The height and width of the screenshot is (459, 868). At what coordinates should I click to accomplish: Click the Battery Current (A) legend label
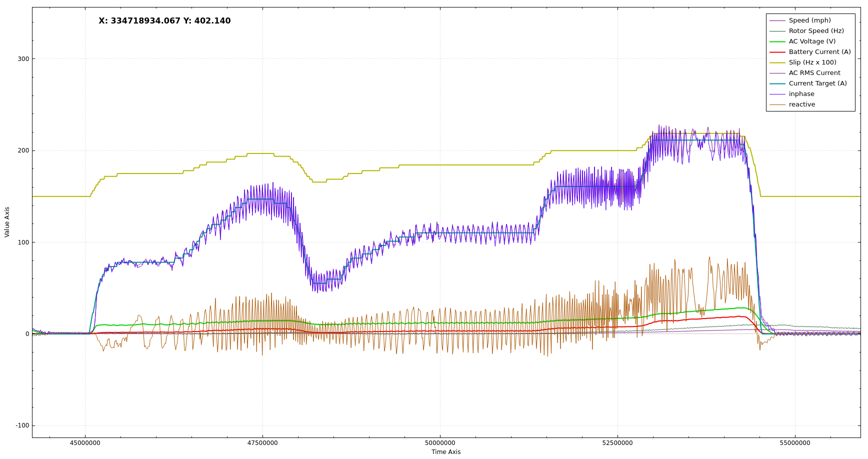pos(819,52)
